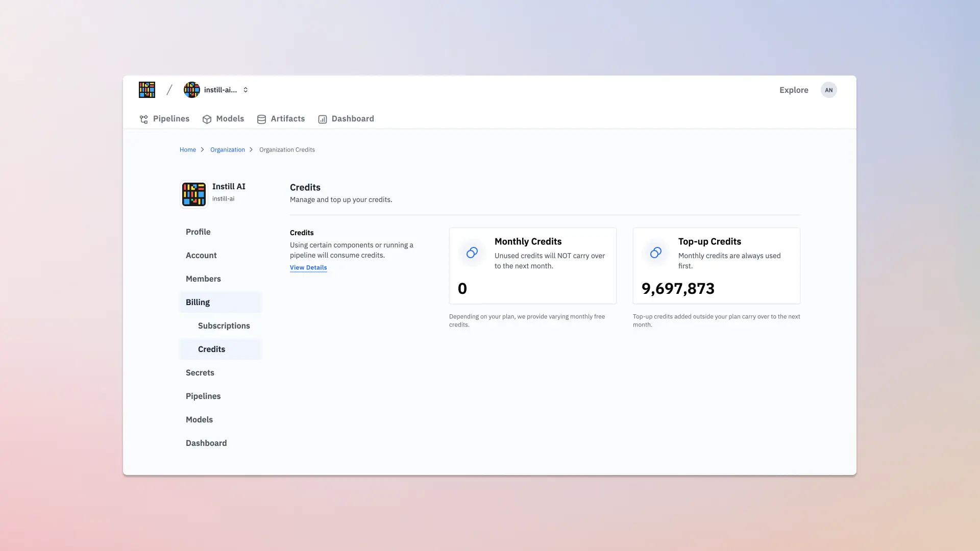The image size is (980, 551).
Task: Select Secrets in the sidebar
Action: [220, 372]
